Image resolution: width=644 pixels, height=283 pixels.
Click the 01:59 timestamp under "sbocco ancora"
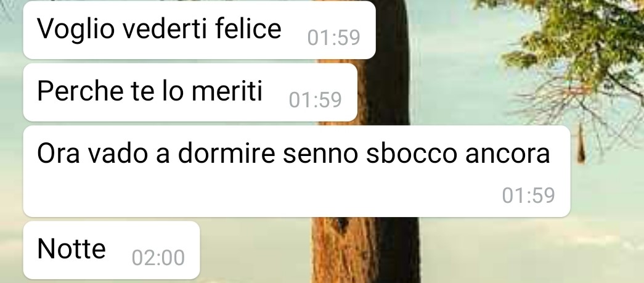pyautogui.click(x=528, y=195)
